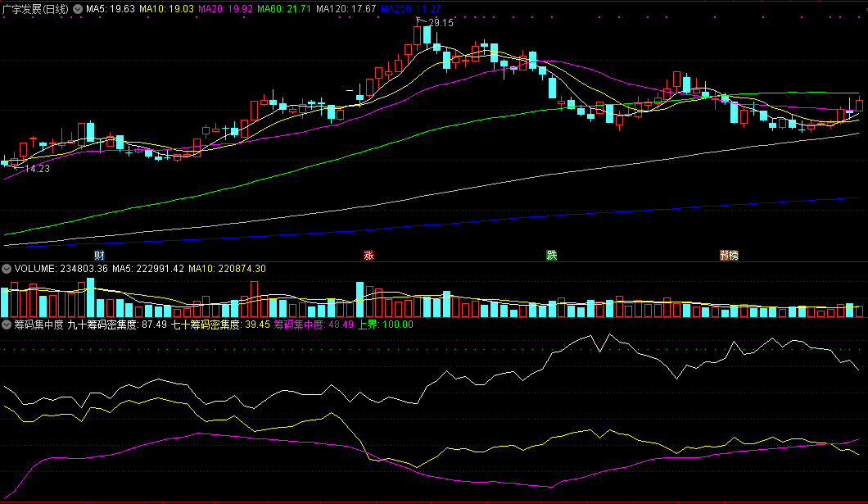Click the 九十筹码密集度: 87.49 label
Image resolution: width=868 pixels, height=504 pixels.
tap(117, 325)
